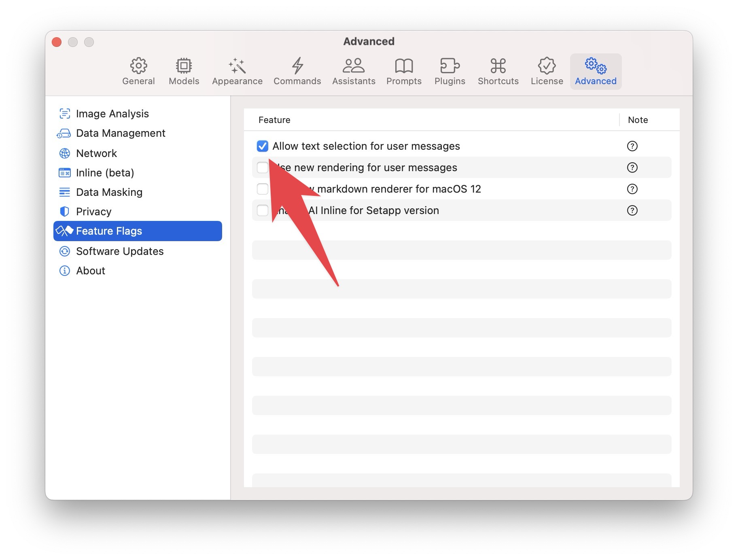Click the Advanced toolbar tab
The image size is (738, 560).
(596, 72)
